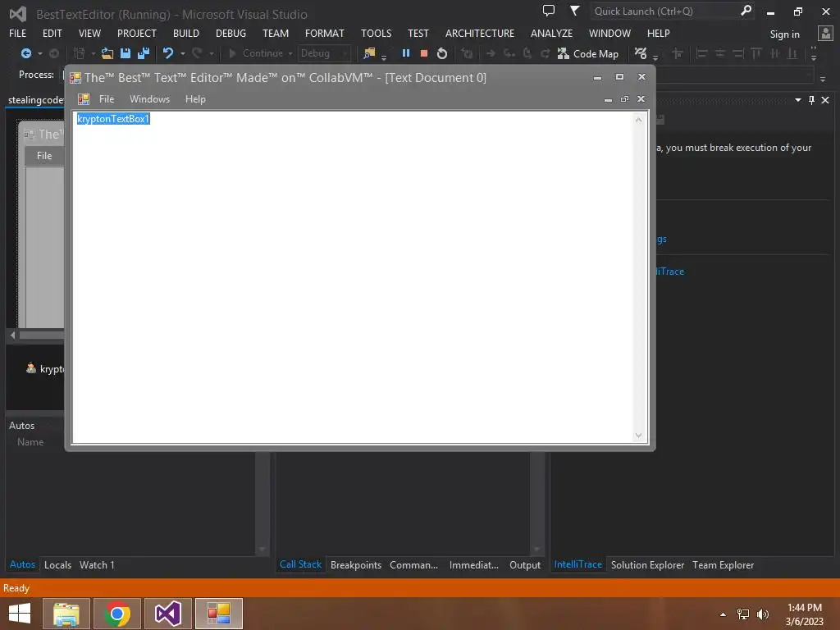
Task: Click the text editor MDI child icon
Action: click(84, 99)
